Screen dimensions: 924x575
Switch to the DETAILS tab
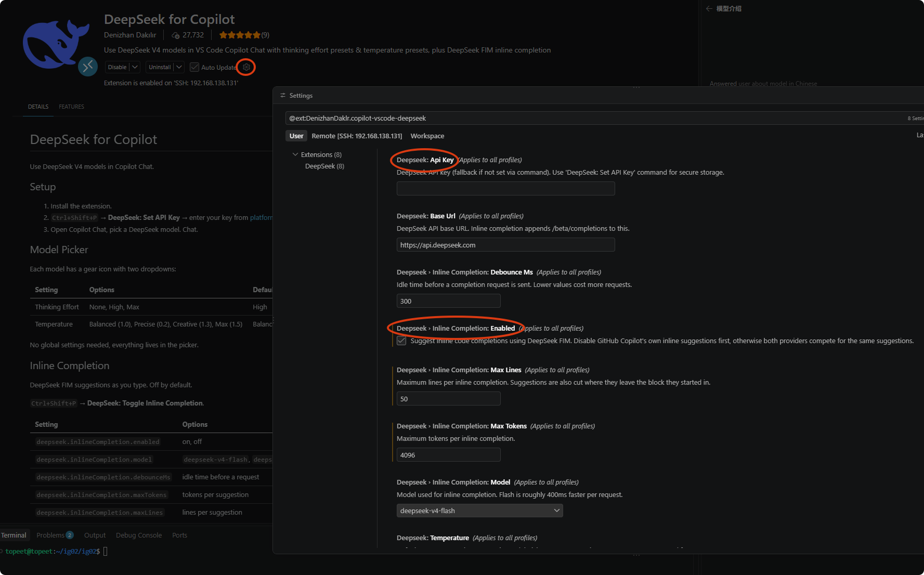(x=38, y=107)
